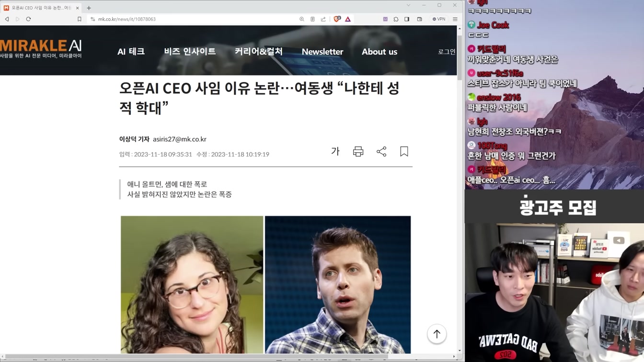Screen dimensions: 644x362
Task: Click chat message 스티브 잡스가 아니라 팀 쿡이었네
Action: [522, 83]
